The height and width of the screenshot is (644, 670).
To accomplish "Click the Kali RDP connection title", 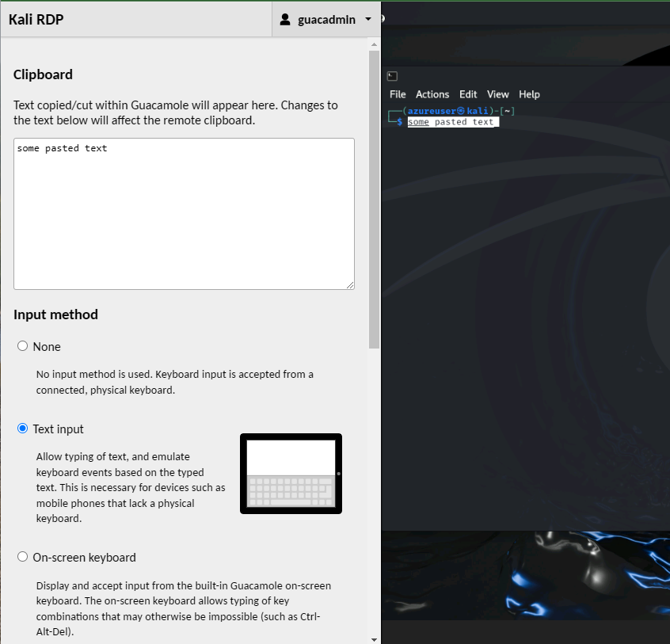I will [x=36, y=20].
